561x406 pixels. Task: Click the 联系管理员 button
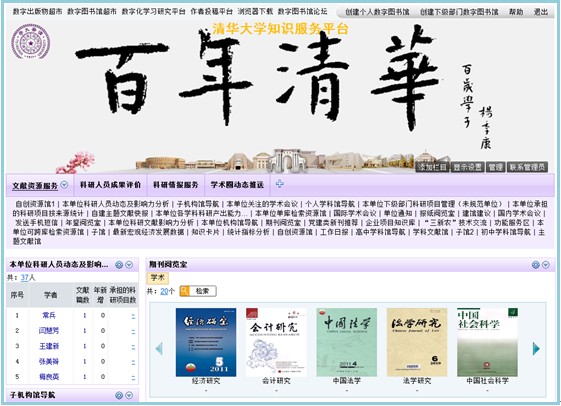pos(527,167)
